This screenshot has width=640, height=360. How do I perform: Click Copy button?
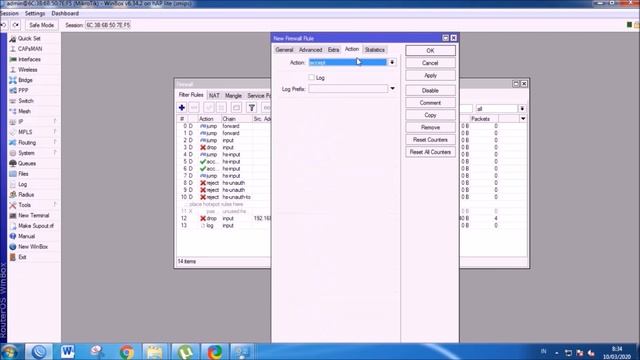(x=430, y=115)
